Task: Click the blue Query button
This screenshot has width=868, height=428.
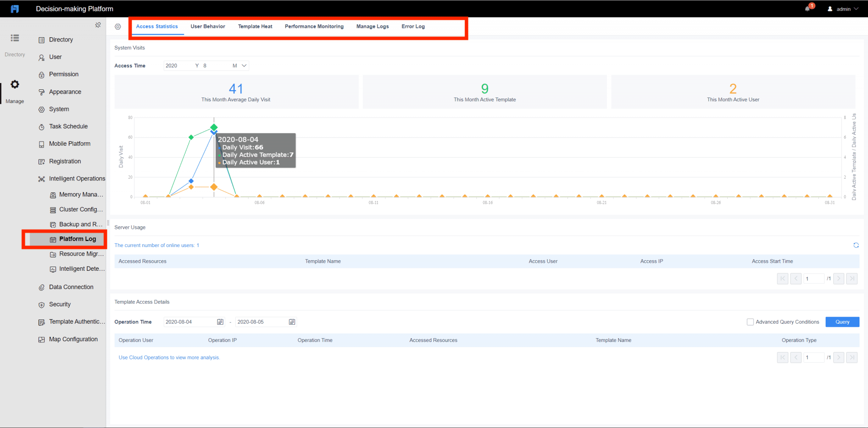Action: (x=842, y=322)
